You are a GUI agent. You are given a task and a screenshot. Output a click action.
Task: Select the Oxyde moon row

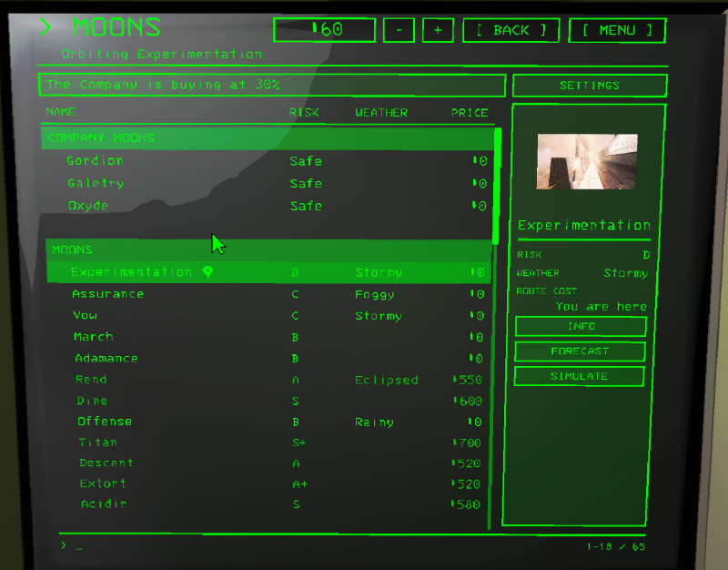pyautogui.click(x=268, y=206)
